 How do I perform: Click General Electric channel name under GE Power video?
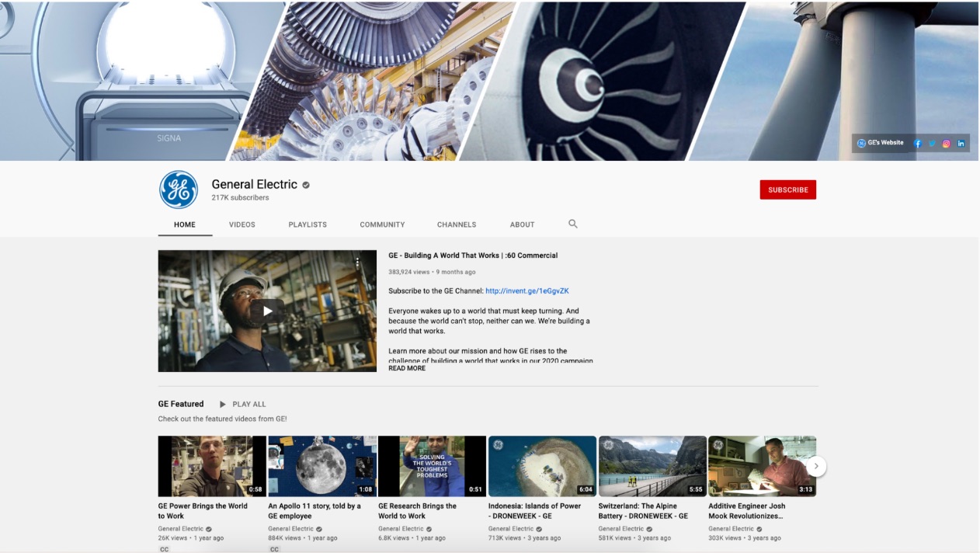tap(181, 529)
